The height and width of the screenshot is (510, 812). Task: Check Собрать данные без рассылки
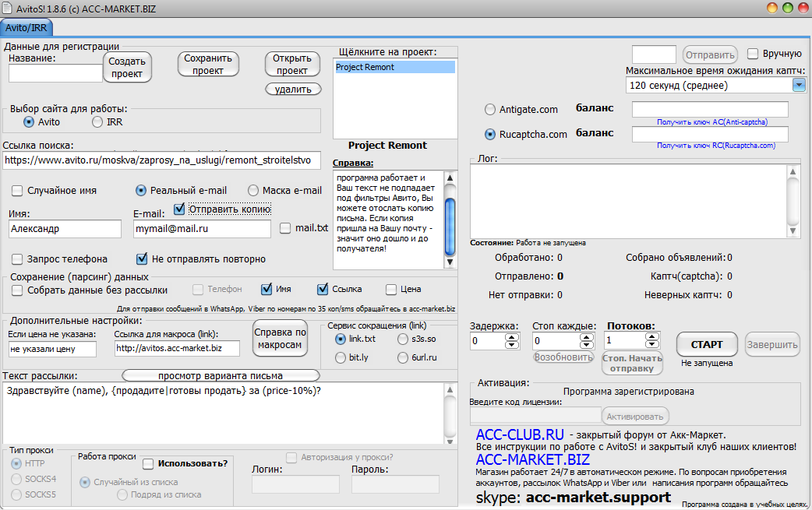[17, 290]
